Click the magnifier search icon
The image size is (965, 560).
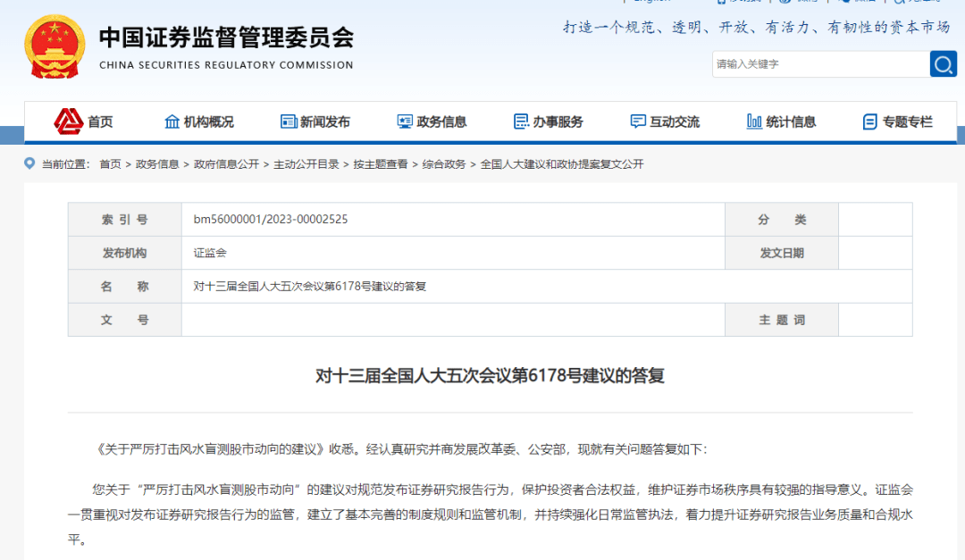(x=944, y=63)
